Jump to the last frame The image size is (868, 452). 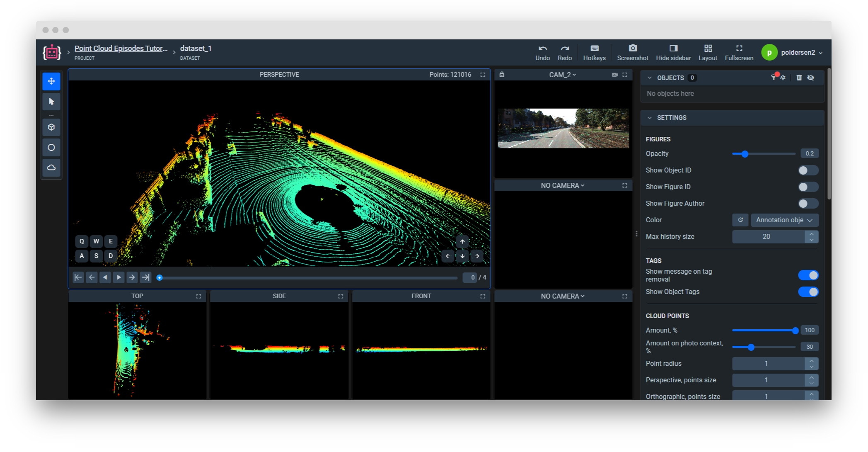(145, 277)
